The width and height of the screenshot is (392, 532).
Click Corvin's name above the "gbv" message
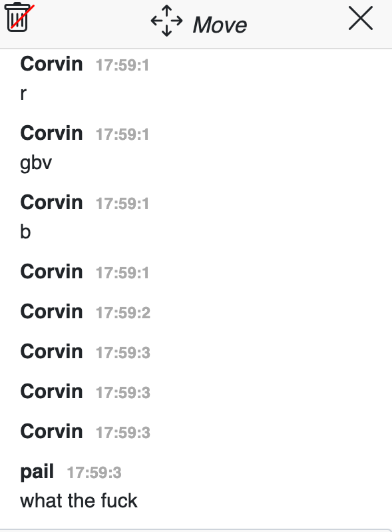[x=51, y=133]
